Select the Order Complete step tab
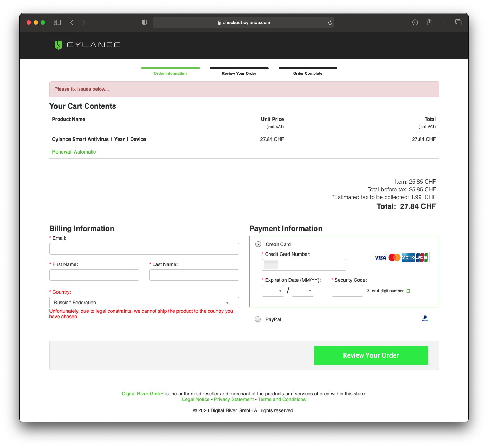Viewport: 488px width, 448px height. 308,71
